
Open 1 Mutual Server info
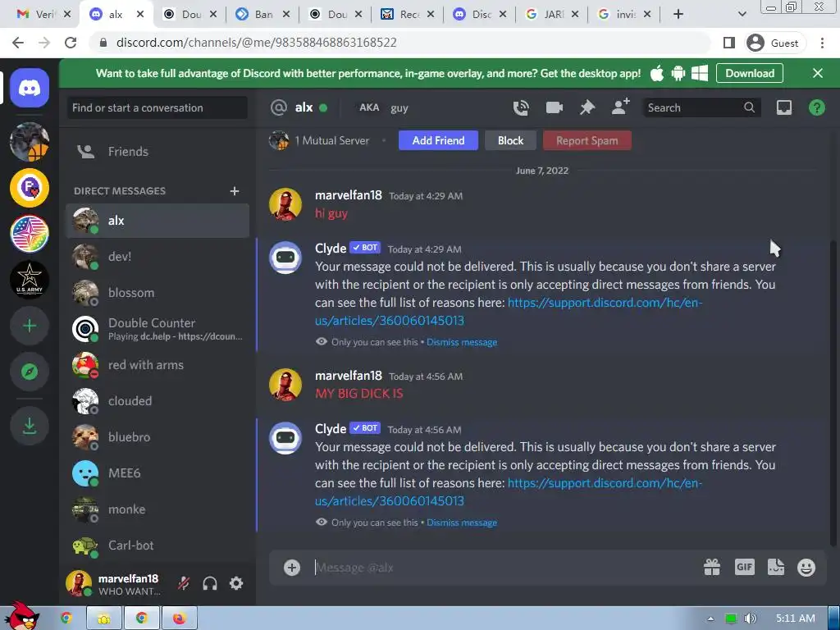[x=319, y=140]
